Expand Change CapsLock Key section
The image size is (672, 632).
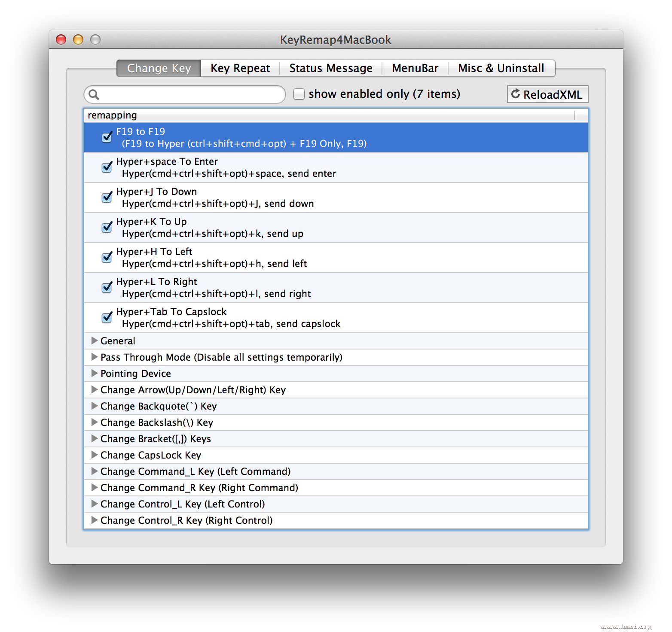95,455
